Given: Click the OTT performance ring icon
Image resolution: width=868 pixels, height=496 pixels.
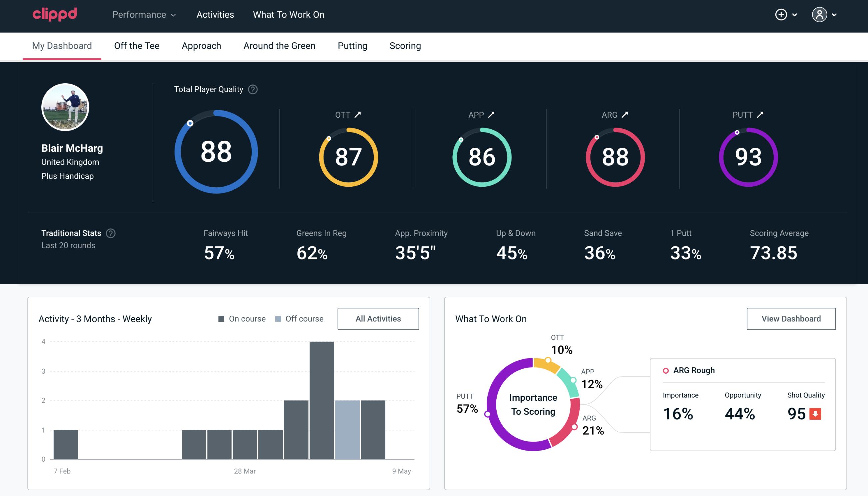Looking at the screenshot, I should point(347,155).
